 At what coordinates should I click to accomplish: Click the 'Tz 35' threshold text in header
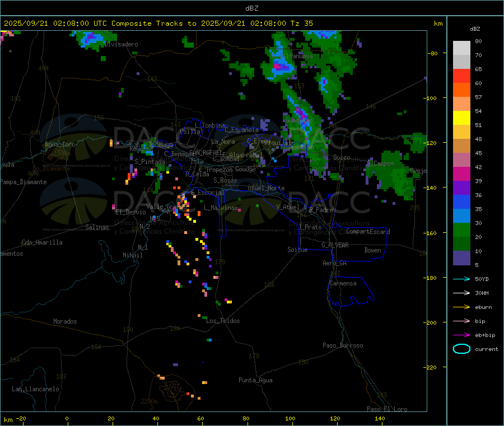point(301,24)
